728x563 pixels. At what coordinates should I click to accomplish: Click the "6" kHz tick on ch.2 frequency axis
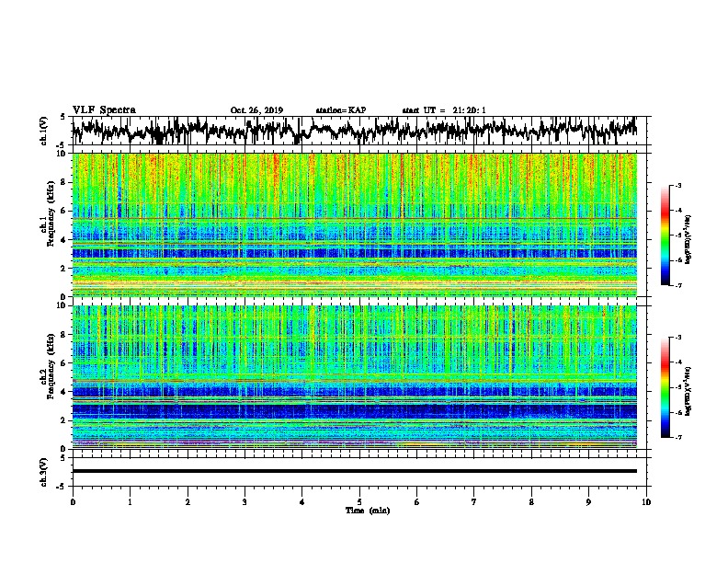(64, 362)
